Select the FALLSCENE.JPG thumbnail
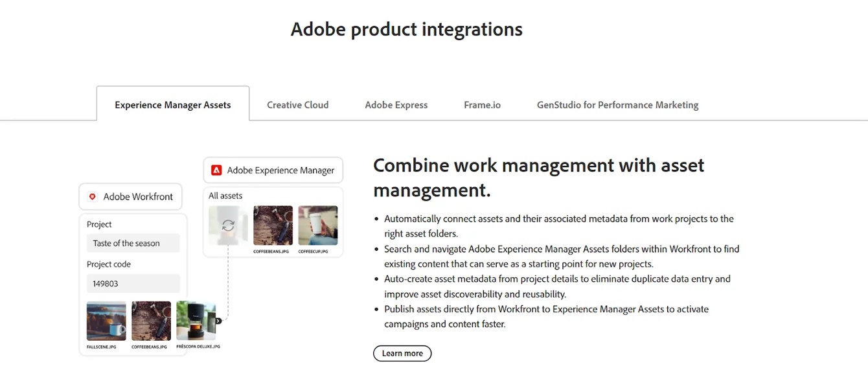 pos(106,321)
